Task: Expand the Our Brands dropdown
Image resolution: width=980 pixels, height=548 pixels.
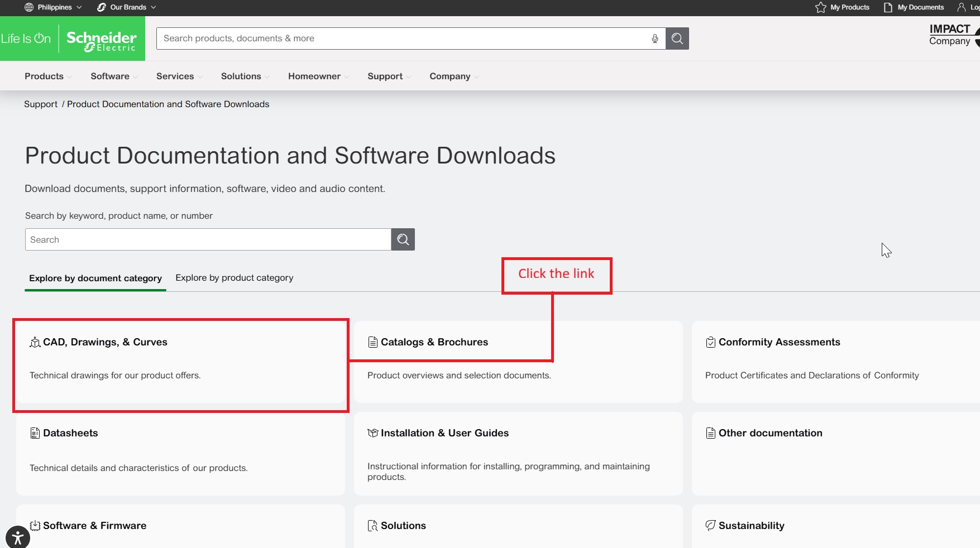Action: click(127, 7)
